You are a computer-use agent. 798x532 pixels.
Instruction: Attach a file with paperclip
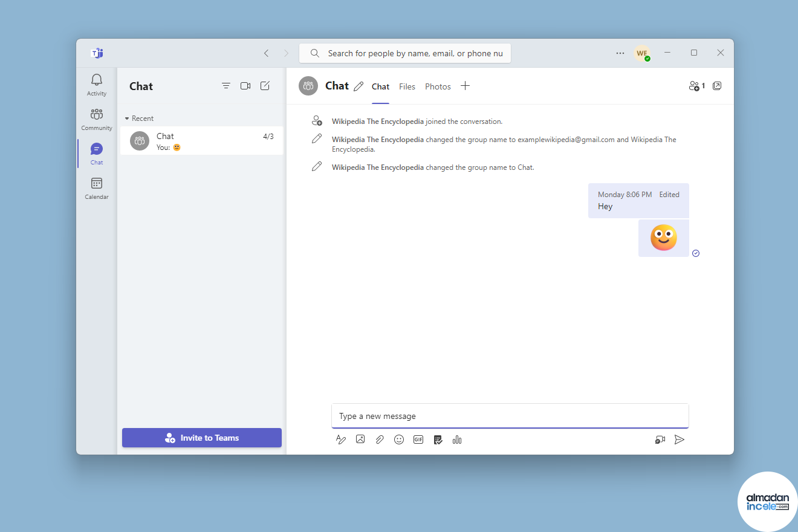[380, 440]
